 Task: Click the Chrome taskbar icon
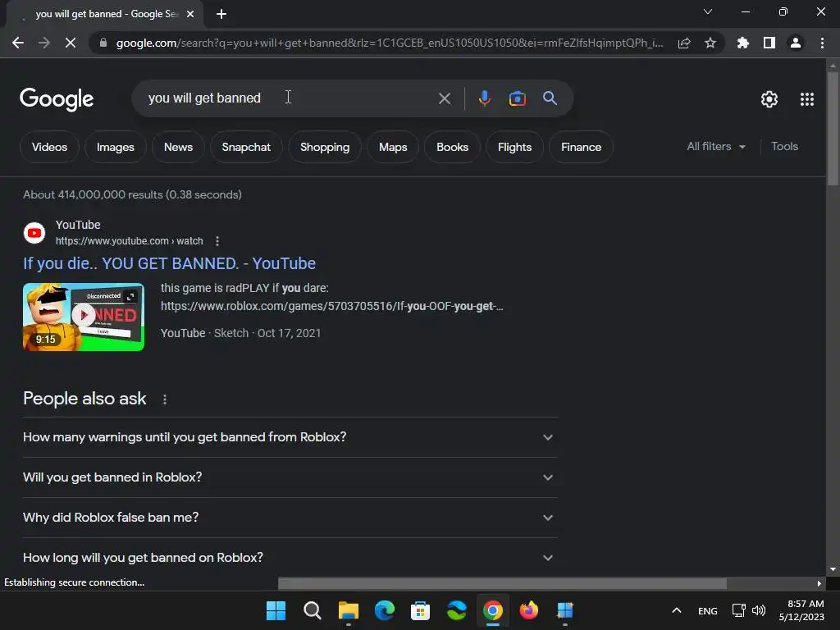tap(493, 610)
